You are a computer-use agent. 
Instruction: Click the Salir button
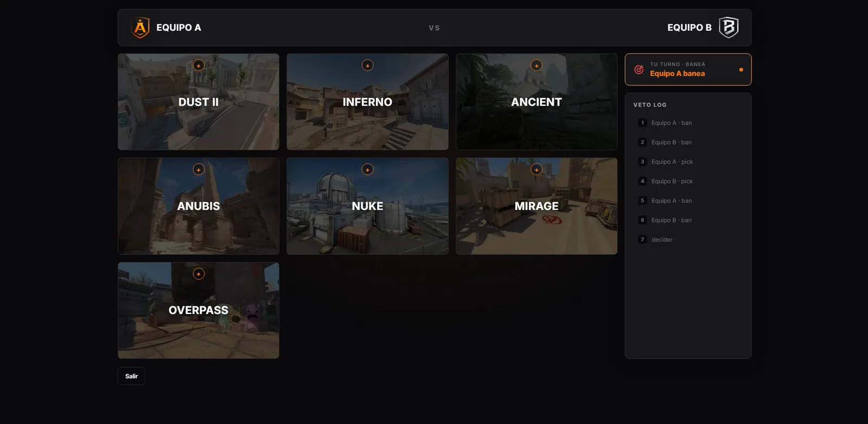pyautogui.click(x=131, y=376)
